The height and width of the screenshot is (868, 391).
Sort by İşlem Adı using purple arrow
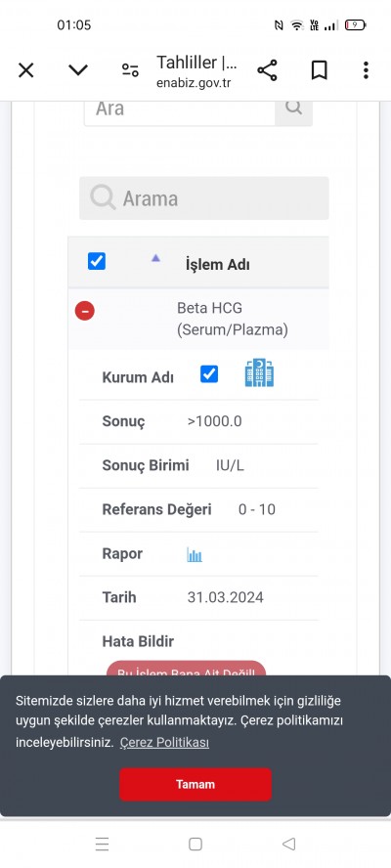[155, 257]
